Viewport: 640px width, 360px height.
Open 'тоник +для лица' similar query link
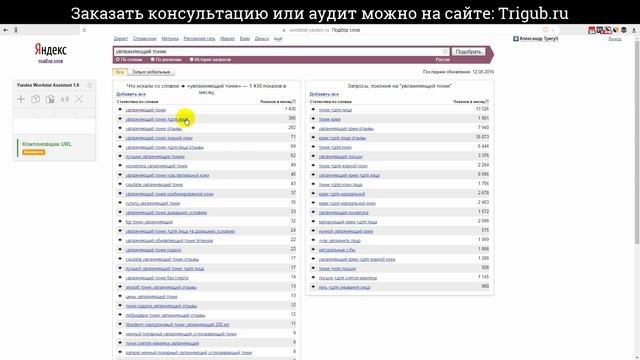[335, 110]
